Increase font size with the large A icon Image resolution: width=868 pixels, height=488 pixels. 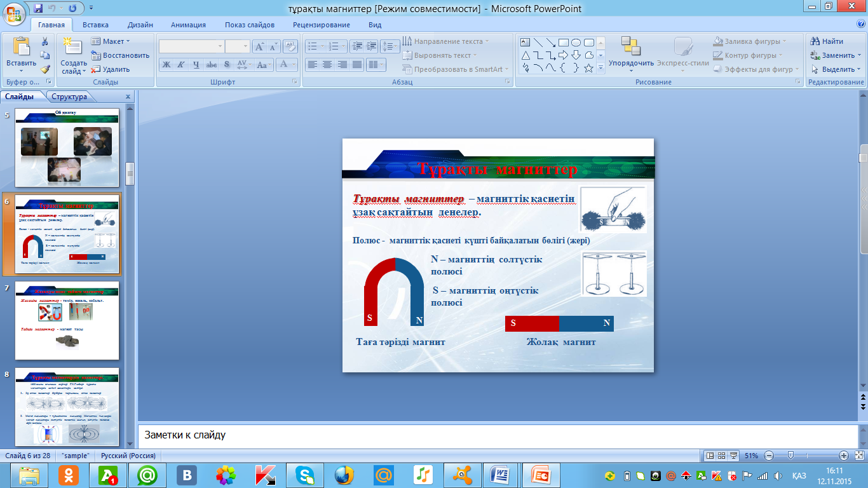[259, 46]
